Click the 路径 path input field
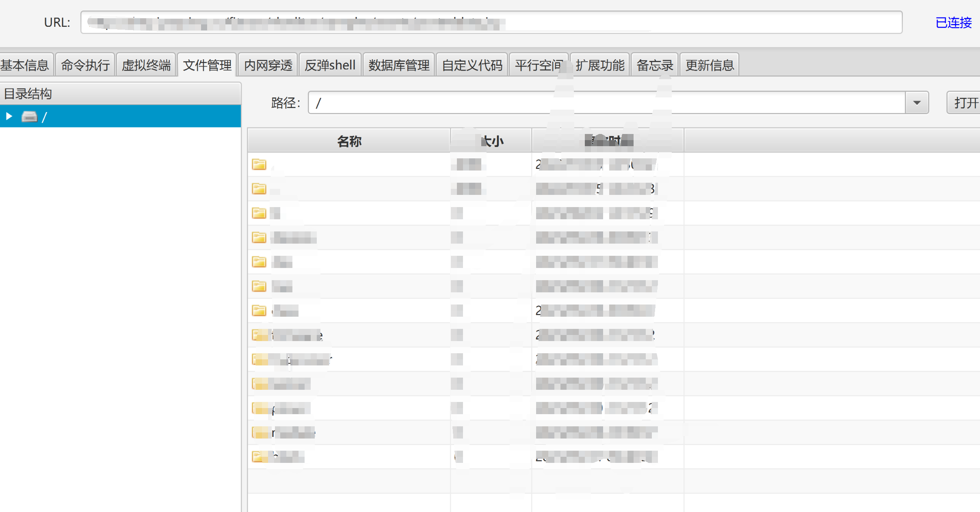 pos(607,103)
